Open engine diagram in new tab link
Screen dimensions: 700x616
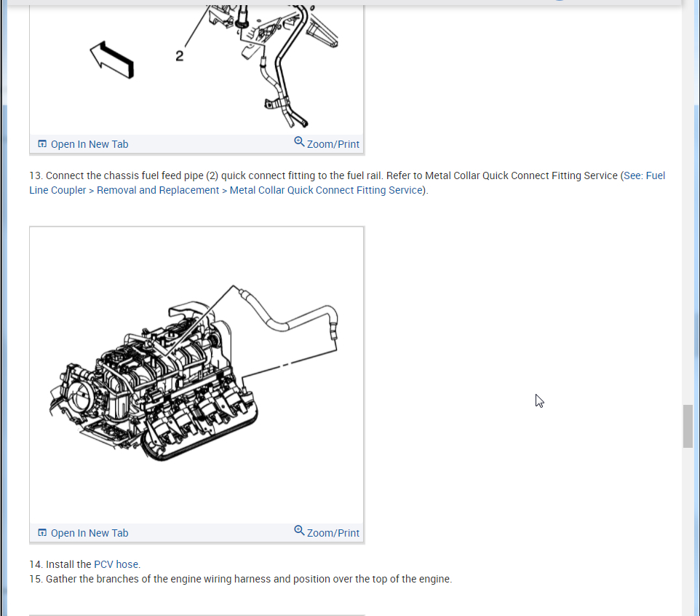90,533
